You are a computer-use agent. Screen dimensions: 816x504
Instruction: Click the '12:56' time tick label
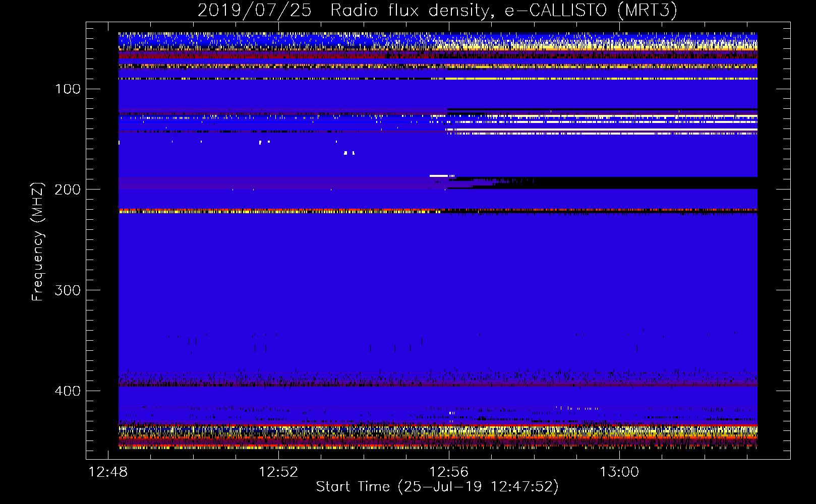point(449,472)
